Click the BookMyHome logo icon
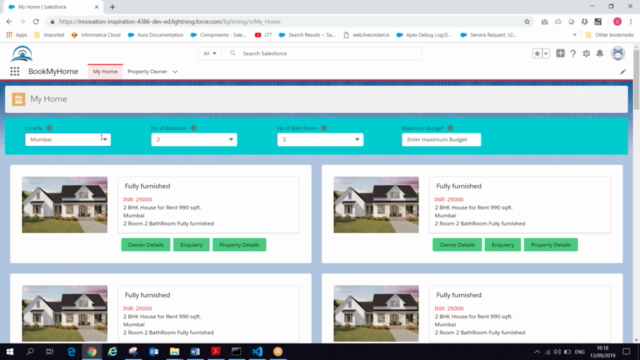640x360 pixels. pyautogui.click(x=22, y=53)
